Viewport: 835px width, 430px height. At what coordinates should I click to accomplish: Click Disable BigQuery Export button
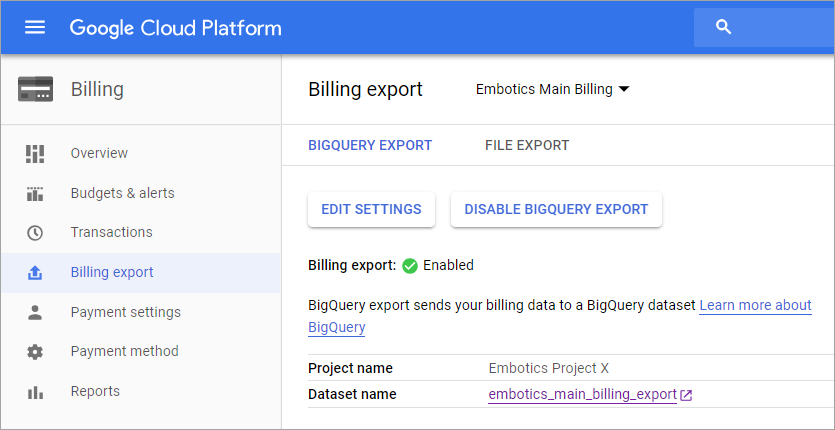(x=556, y=209)
